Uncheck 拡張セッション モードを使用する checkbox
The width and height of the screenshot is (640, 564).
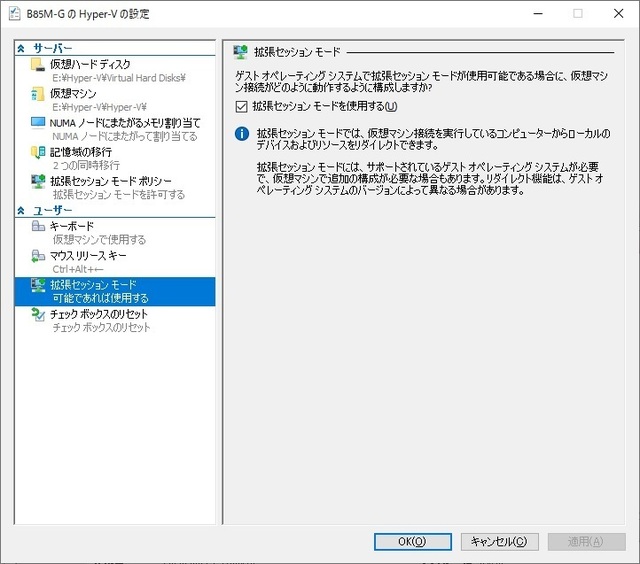(x=240, y=106)
